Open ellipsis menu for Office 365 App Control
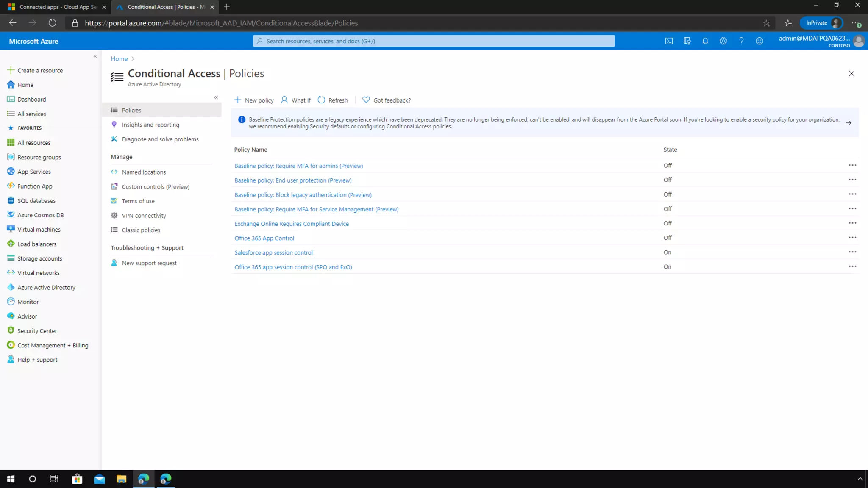The height and width of the screenshot is (488, 868). [852, 238]
